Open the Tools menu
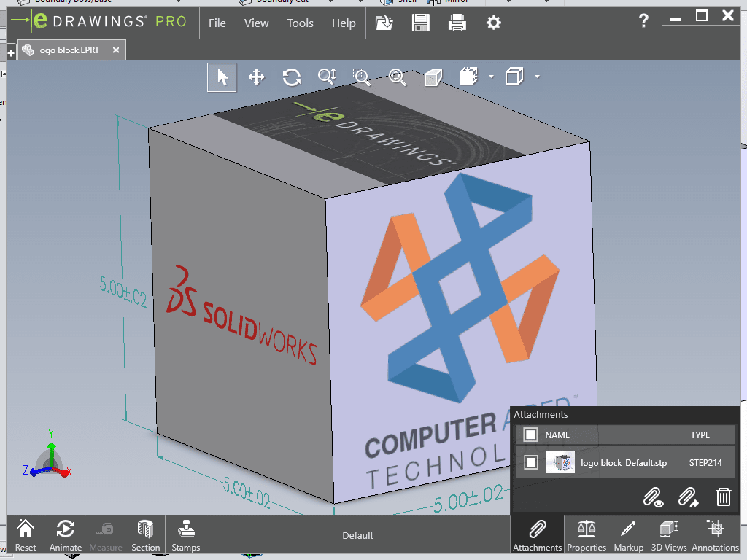Viewport: 747px width, 560px height. pos(300,23)
